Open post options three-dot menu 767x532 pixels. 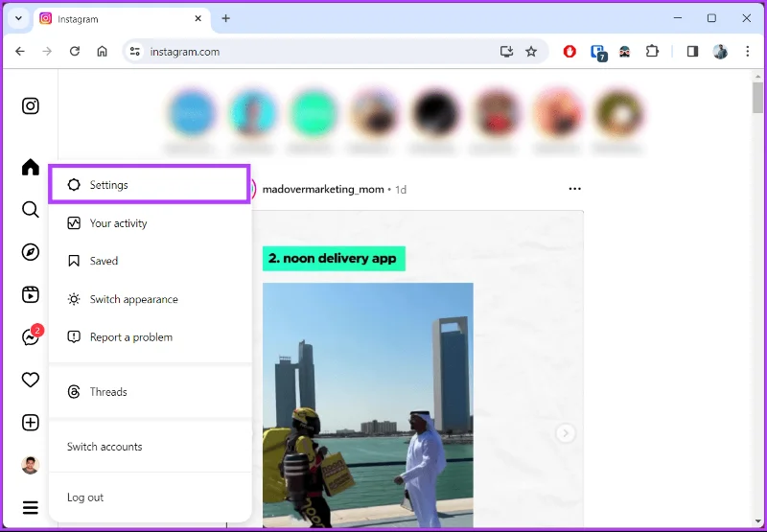tap(574, 189)
